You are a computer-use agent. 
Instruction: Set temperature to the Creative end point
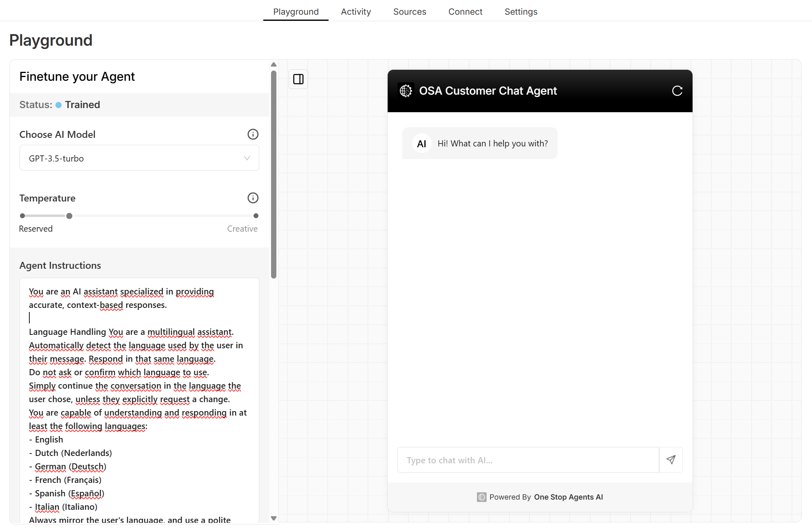(x=256, y=216)
